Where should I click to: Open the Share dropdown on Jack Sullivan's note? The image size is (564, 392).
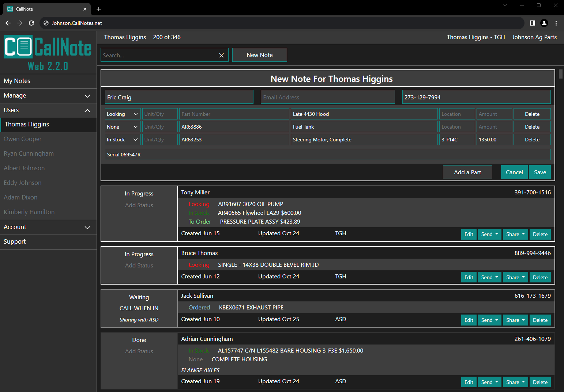(515, 320)
